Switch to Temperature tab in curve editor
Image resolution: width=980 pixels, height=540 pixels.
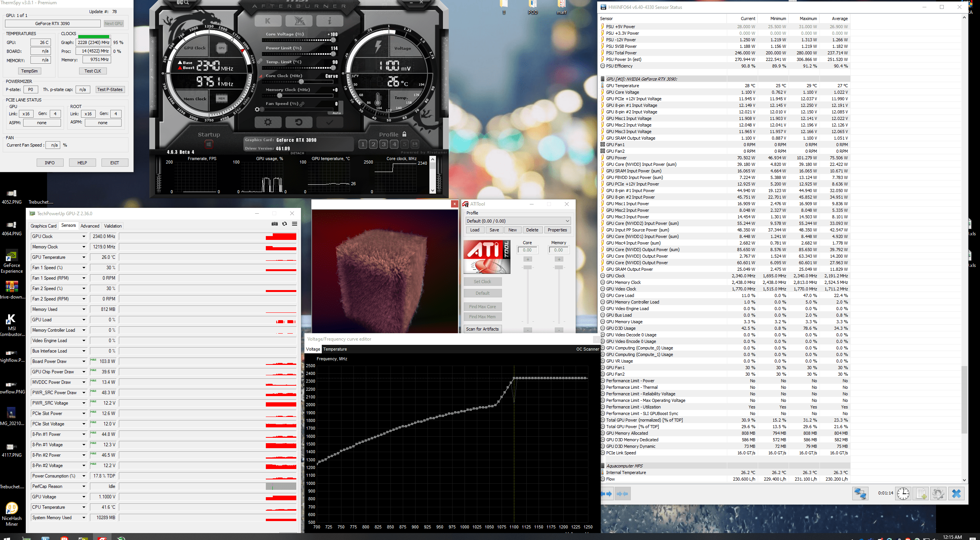click(x=335, y=349)
